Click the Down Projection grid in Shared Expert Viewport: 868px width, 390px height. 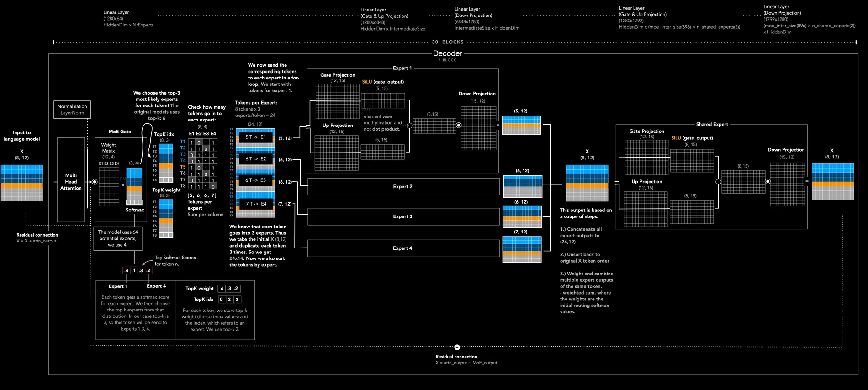787,184
